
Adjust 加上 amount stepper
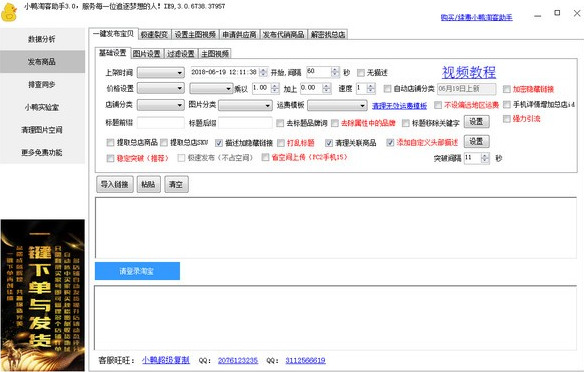[327, 88]
